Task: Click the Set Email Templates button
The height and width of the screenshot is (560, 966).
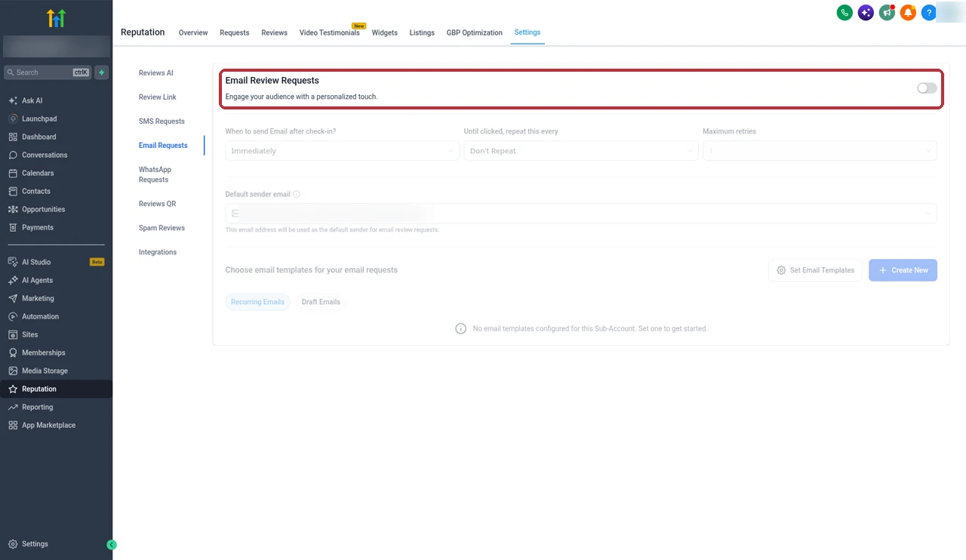Action: [816, 270]
